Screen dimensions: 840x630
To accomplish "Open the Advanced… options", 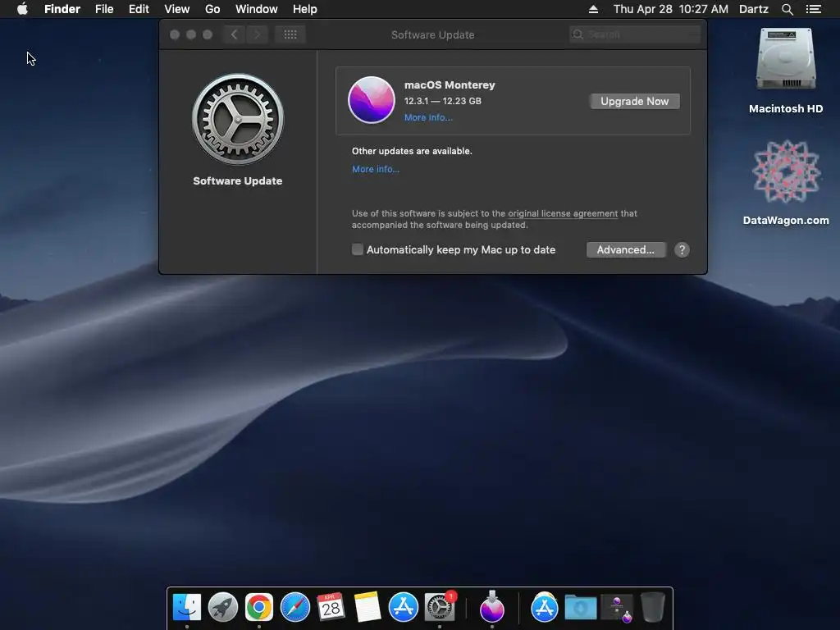I will tap(626, 249).
